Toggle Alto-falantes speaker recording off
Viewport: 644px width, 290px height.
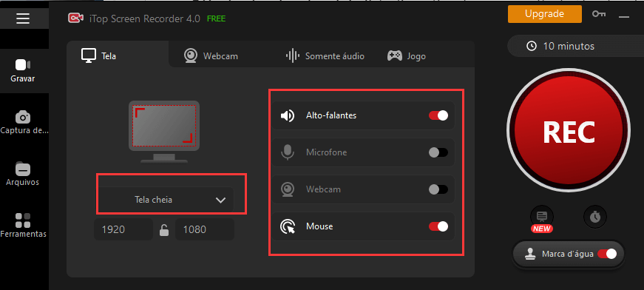tap(438, 115)
